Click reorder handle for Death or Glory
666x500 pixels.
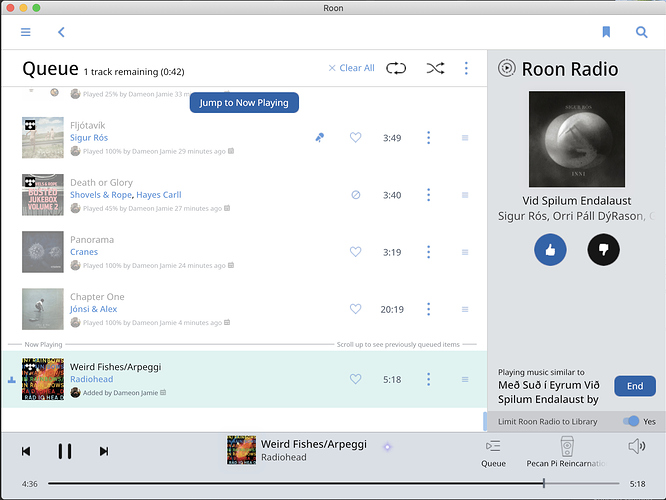point(465,195)
